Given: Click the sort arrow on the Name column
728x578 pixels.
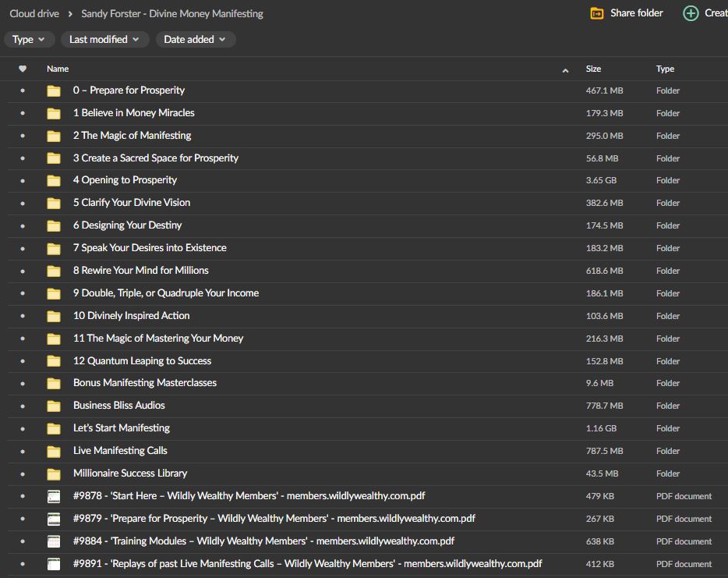Looking at the screenshot, I should tap(565, 69).
